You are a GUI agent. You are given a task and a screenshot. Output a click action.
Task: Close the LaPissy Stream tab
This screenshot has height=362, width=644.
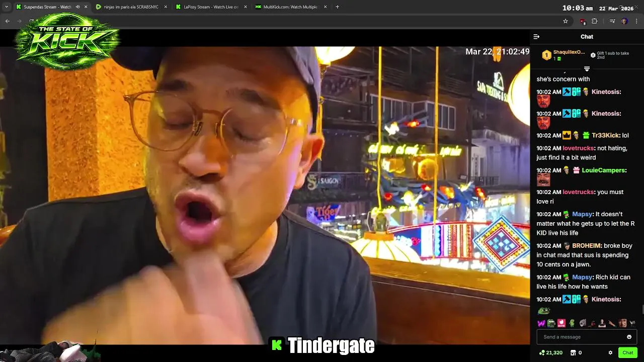point(246,7)
